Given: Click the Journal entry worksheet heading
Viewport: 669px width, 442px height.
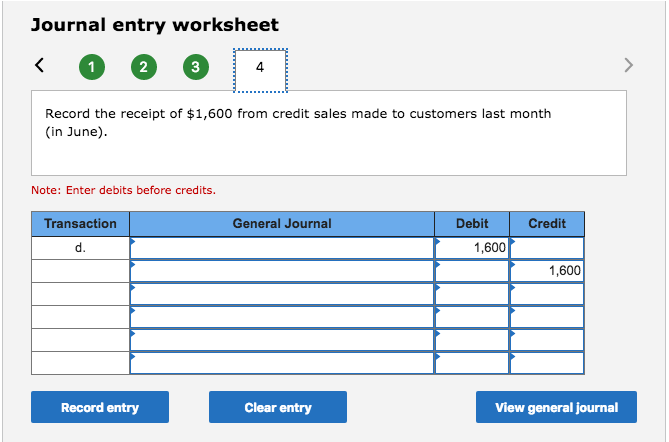Looking at the screenshot, I should pyautogui.click(x=155, y=25).
